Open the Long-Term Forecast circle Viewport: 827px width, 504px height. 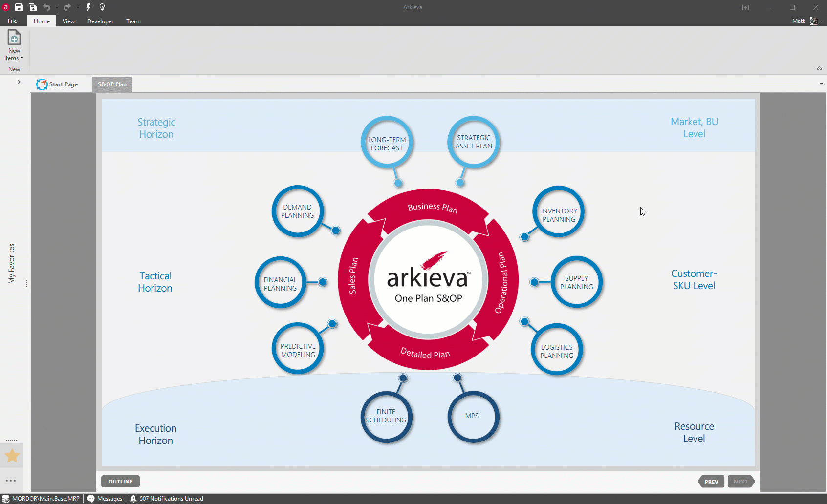[x=387, y=143]
